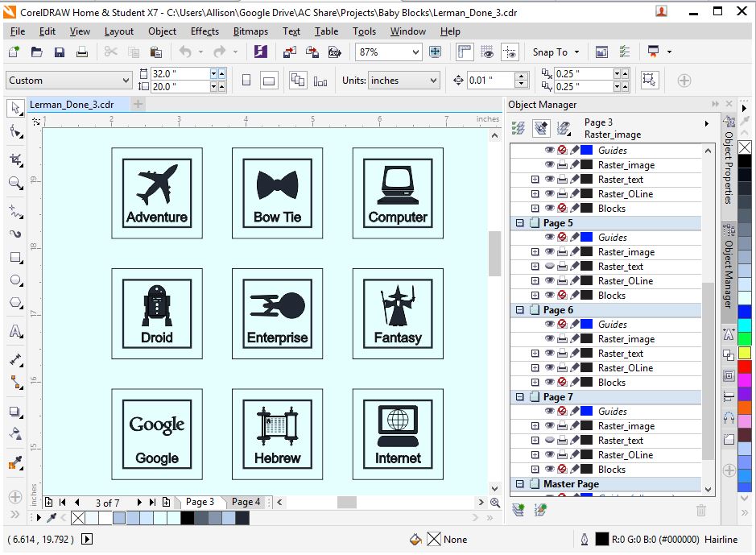The image size is (756, 555).
Task: Toggle printing for Page 5 Blocks layer
Action: [562, 295]
